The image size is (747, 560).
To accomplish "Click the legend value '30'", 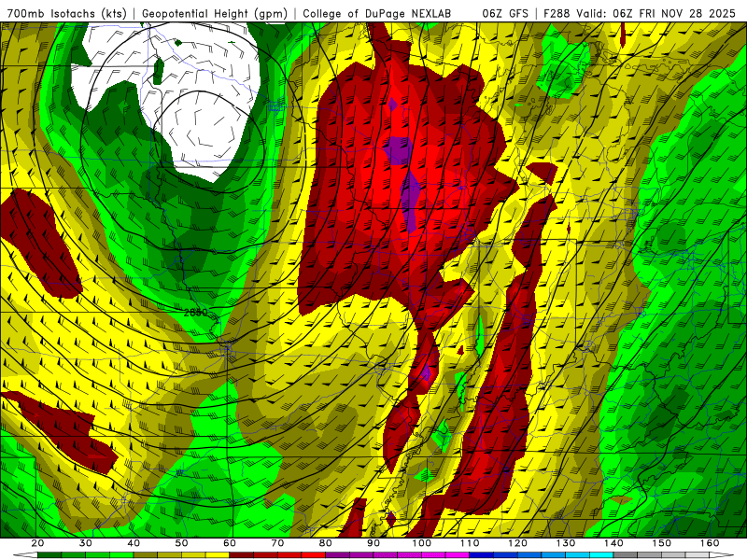I will pos(86,543).
